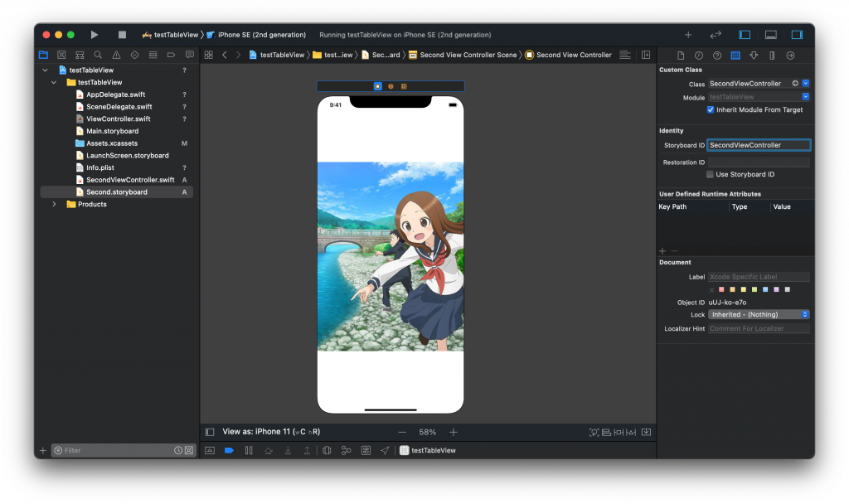Pause program execution in debug bar

249,450
